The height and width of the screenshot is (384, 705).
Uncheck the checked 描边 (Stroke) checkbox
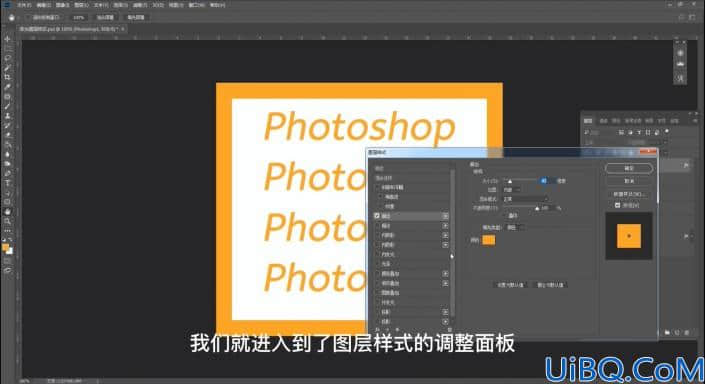tap(377, 216)
